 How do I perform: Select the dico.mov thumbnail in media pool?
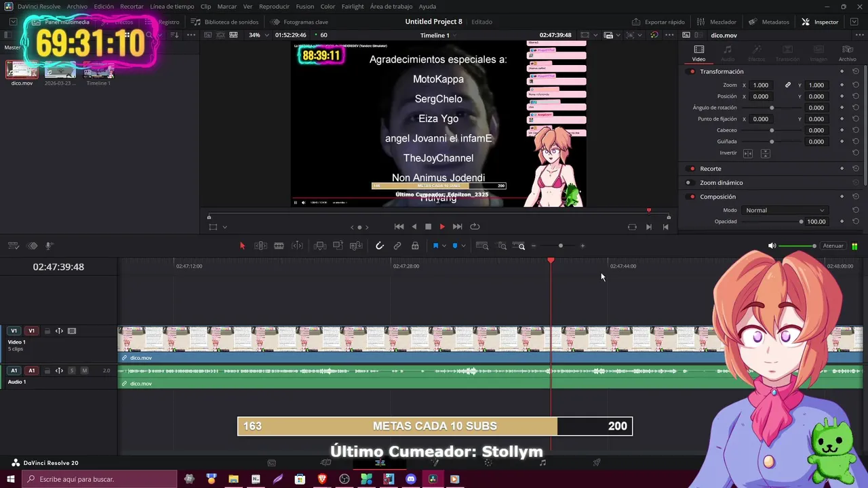click(x=22, y=70)
